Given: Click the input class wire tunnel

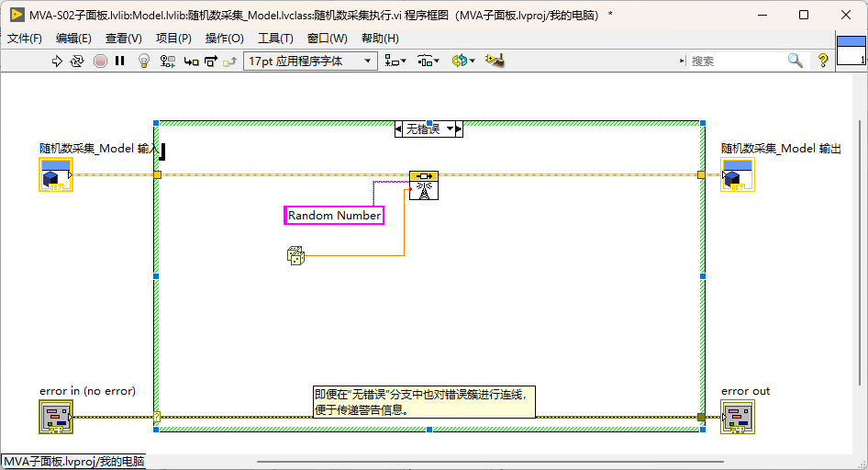Looking at the screenshot, I should pos(157,175).
